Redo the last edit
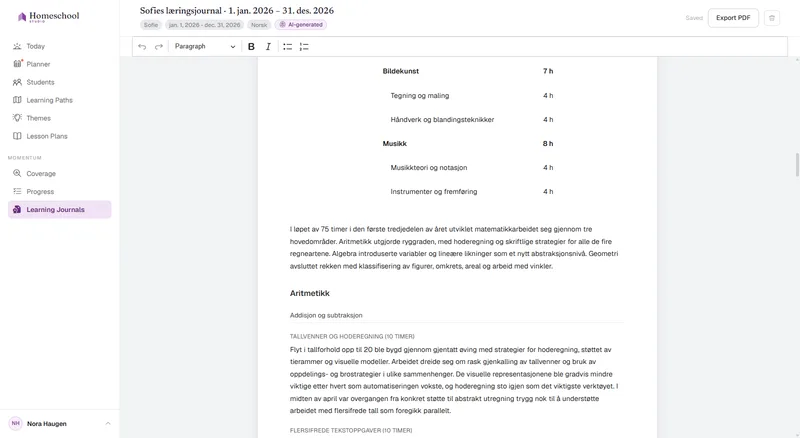 coord(159,46)
